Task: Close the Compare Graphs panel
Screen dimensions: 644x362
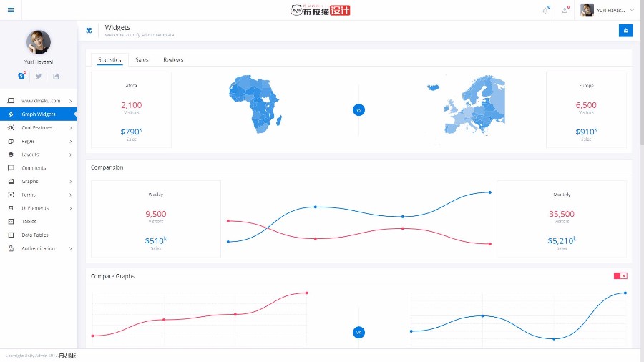Action: click(624, 276)
